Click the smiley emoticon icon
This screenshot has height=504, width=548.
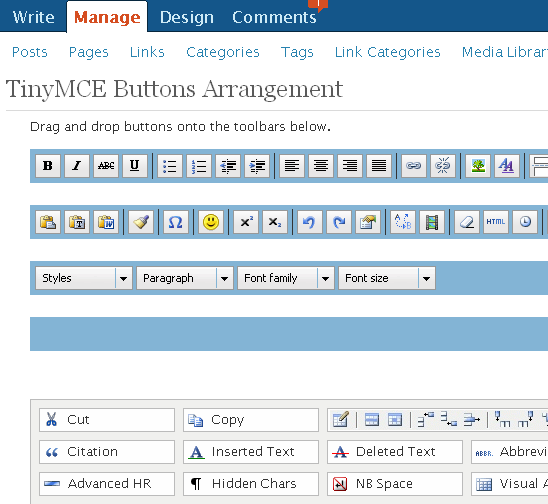click(x=211, y=222)
